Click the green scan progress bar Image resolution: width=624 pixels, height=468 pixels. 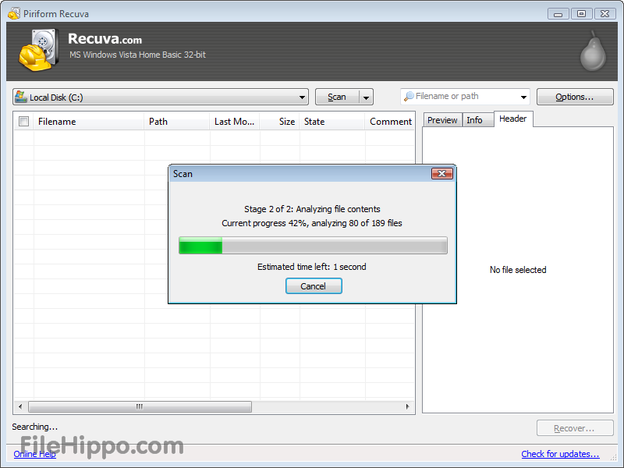pyautogui.click(x=313, y=246)
